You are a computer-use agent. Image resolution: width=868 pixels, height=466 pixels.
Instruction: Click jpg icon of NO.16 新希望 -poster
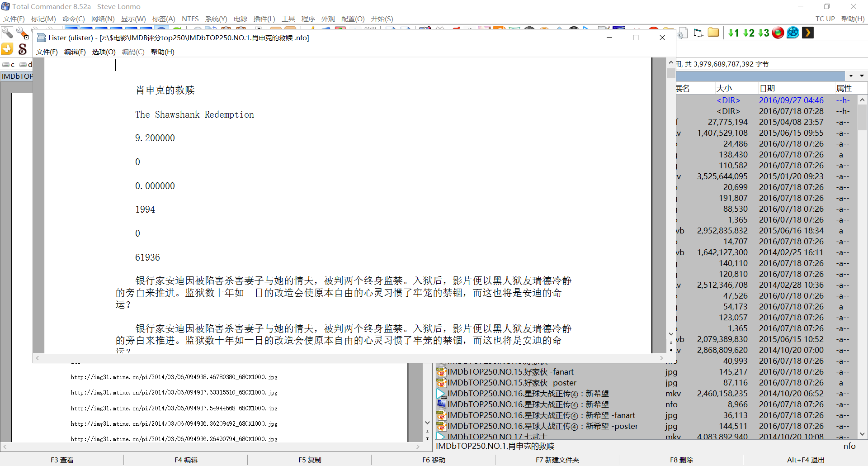pos(441,426)
